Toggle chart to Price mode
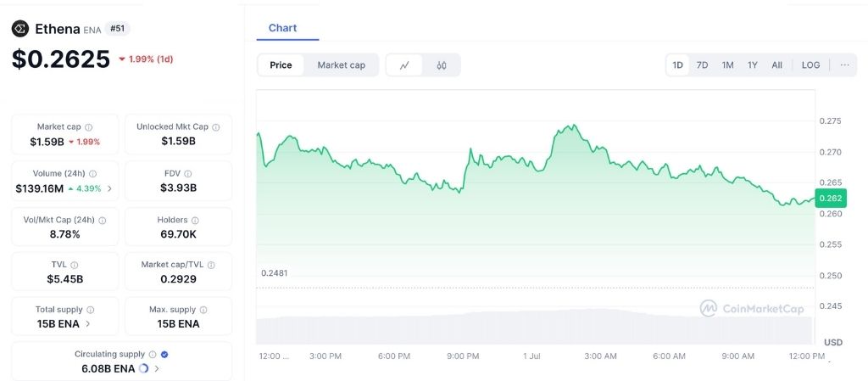The height and width of the screenshot is (381, 868). (281, 65)
